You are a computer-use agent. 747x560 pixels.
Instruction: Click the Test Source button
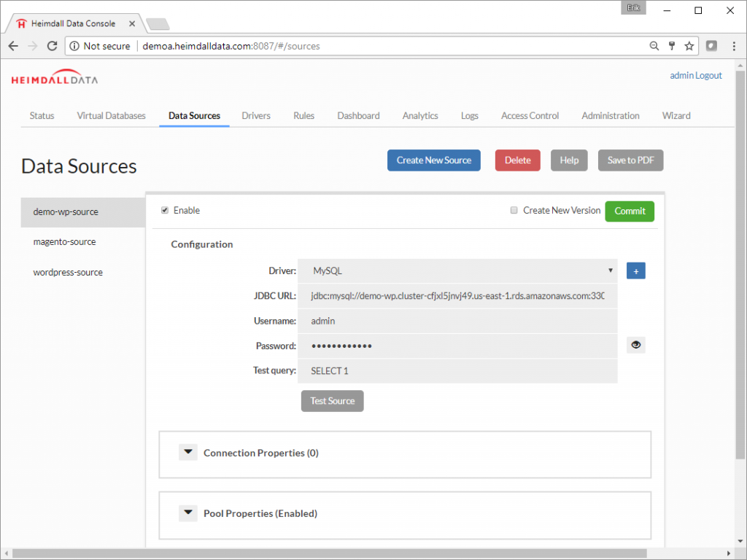[332, 401]
